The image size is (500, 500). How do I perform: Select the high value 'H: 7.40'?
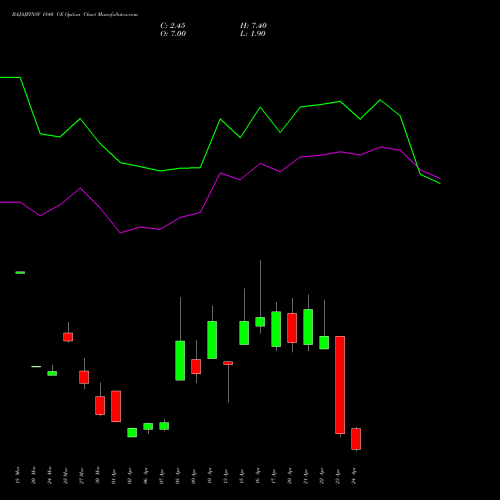253,26
